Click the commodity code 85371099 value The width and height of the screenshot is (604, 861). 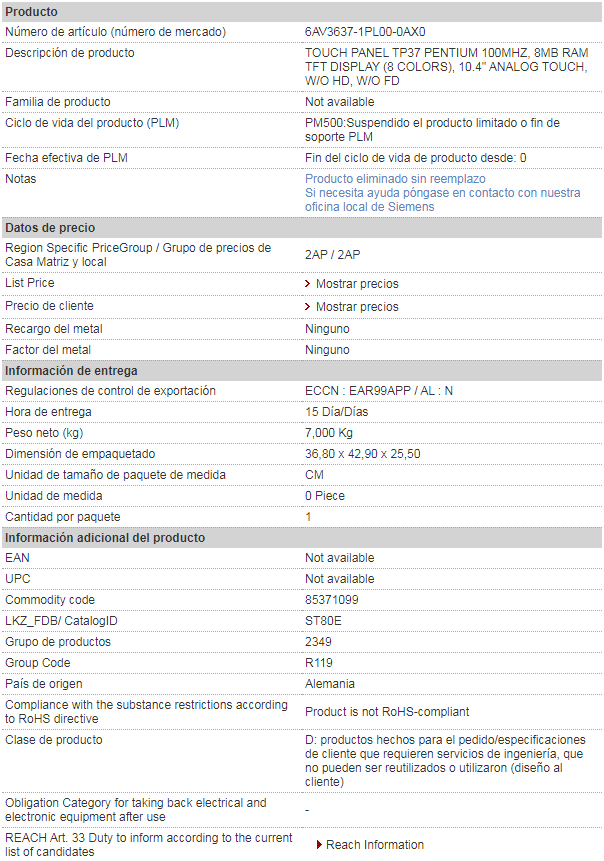[332, 600]
